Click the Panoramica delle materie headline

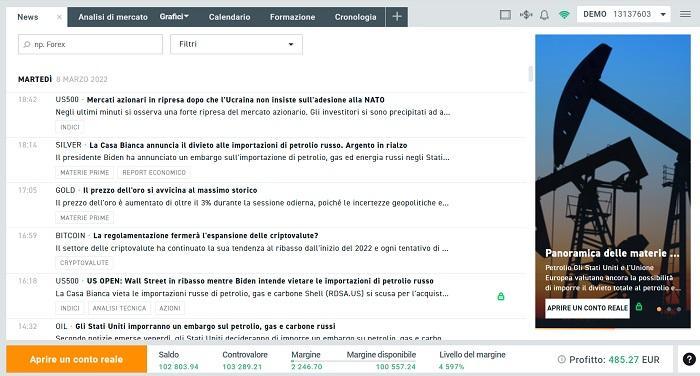coord(612,253)
